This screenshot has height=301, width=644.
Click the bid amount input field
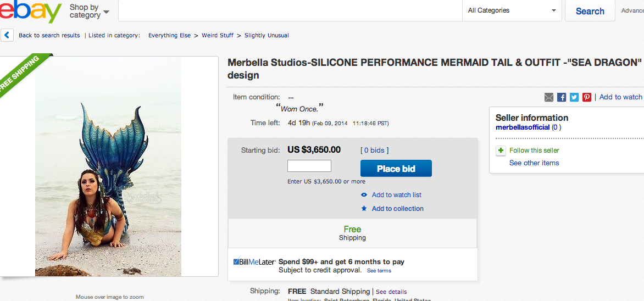tap(309, 166)
